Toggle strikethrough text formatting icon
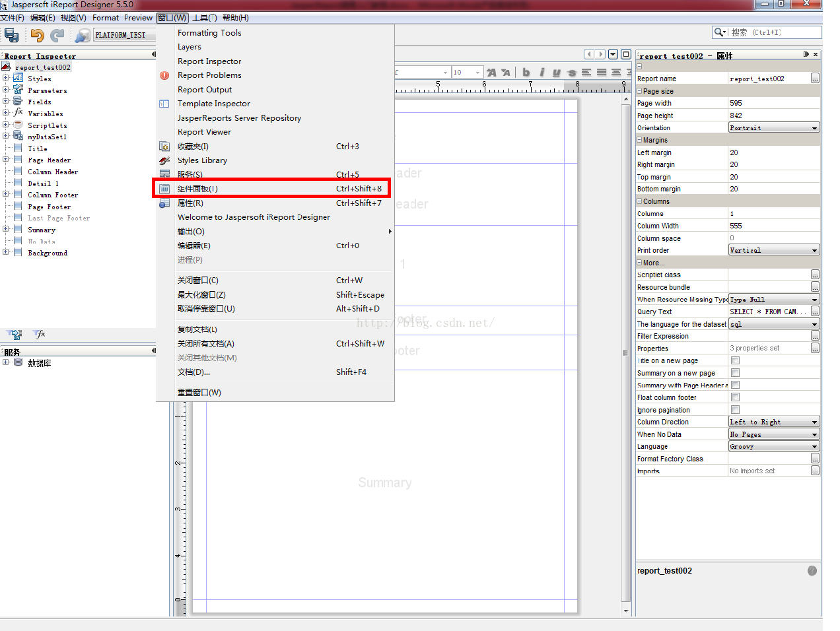 572,73
